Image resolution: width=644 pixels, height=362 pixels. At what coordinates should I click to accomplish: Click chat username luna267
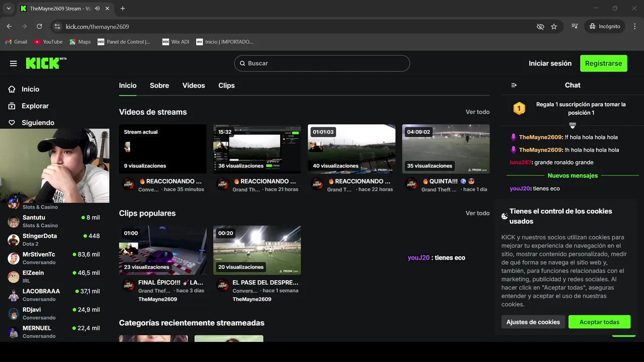tap(520, 162)
